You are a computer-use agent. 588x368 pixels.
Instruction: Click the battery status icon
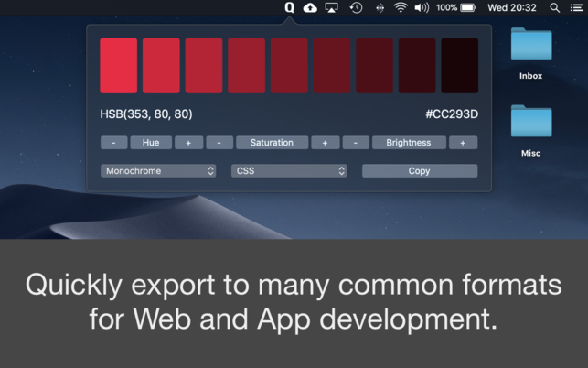[x=468, y=7]
